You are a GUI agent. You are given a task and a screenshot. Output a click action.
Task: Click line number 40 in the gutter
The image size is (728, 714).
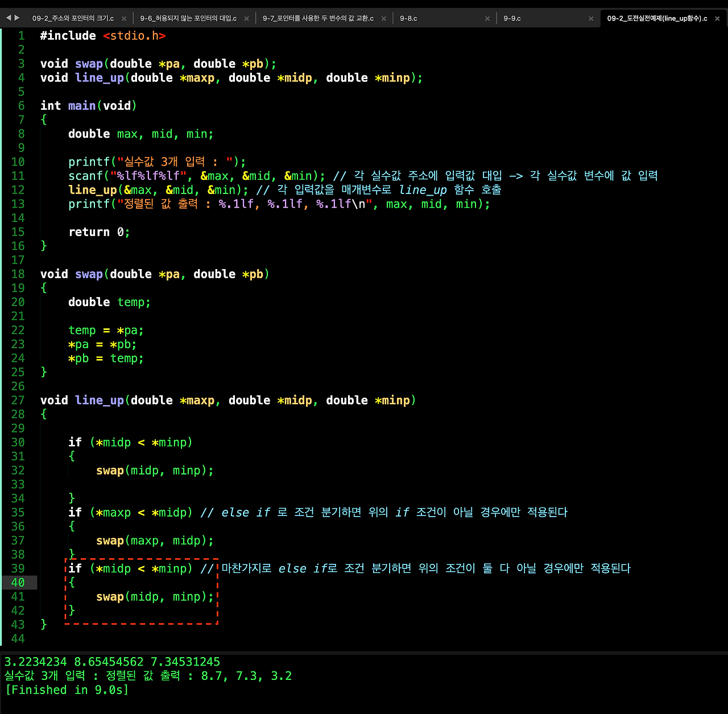(x=18, y=583)
